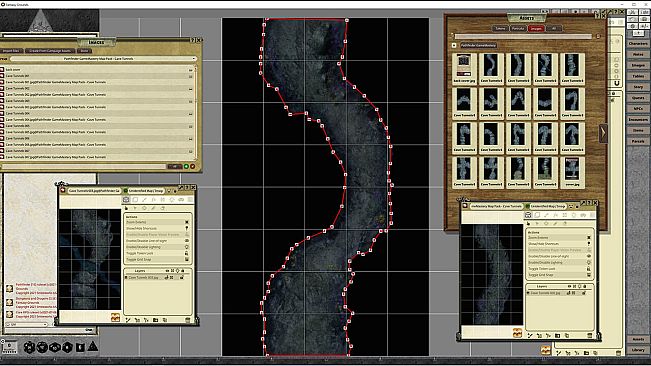Open Parcels in the sidebar
Image resolution: width=651 pixels, height=366 pixels.
click(x=638, y=141)
